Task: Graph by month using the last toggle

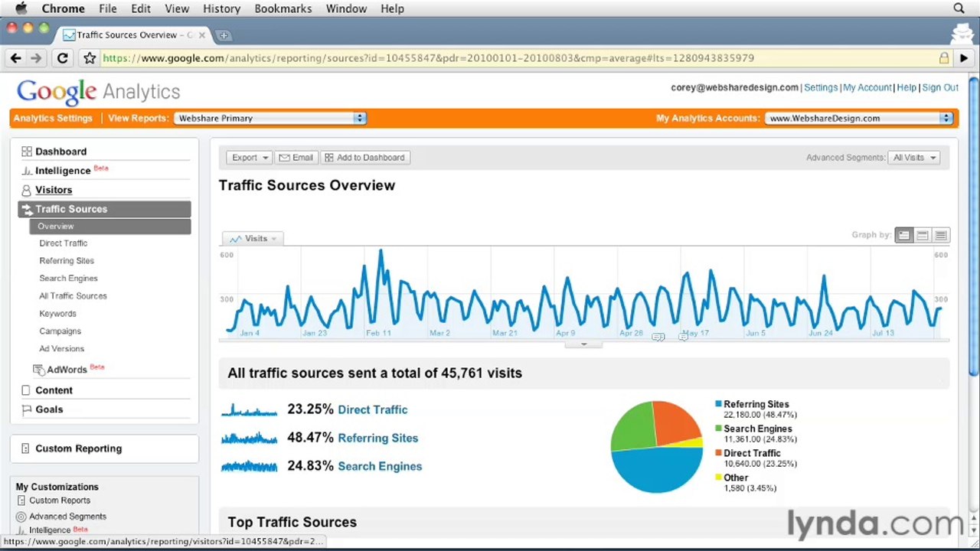Action: 941,236
